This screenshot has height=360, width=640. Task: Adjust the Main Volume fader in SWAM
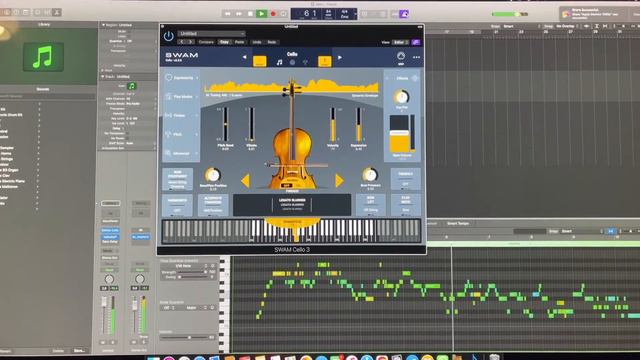(399, 134)
